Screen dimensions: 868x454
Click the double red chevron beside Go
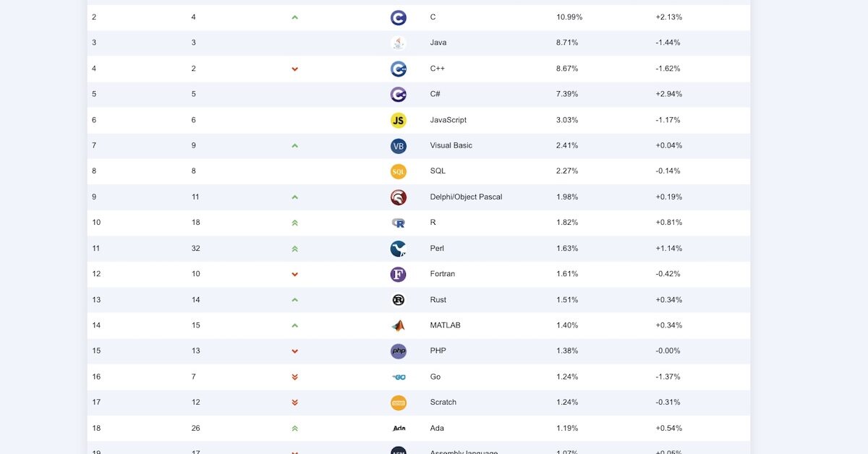pos(294,377)
